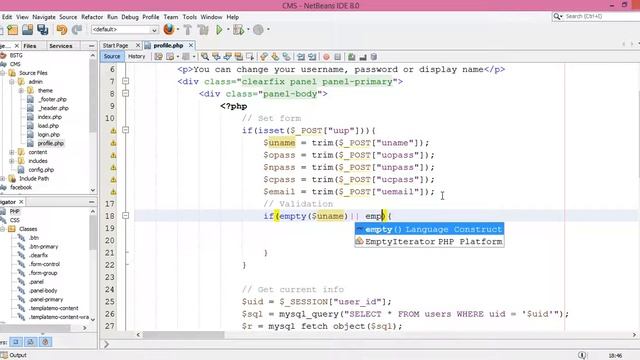Click the Debug Project icon
This screenshot has width=640, height=360.
point(238,30)
